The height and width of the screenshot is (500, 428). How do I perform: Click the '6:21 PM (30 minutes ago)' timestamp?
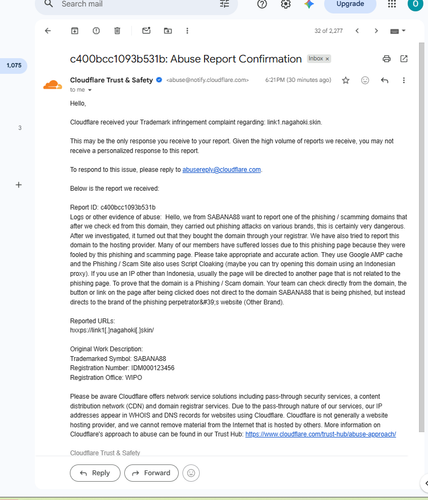298,80
